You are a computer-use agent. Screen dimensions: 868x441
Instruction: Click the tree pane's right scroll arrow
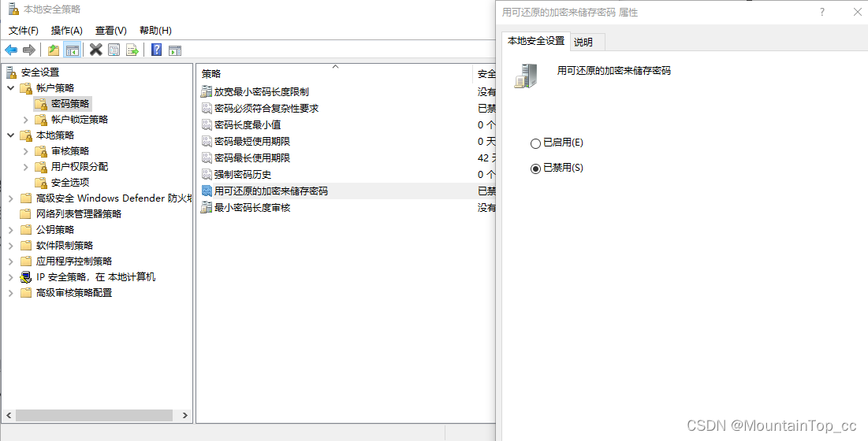pos(185,415)
